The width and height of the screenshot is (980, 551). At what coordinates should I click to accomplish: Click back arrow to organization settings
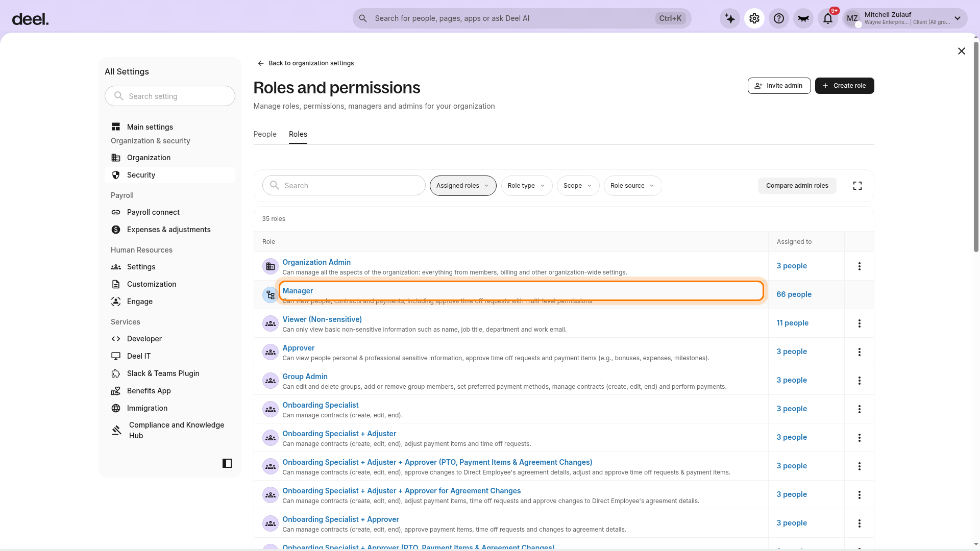click(x=261, y=63)
